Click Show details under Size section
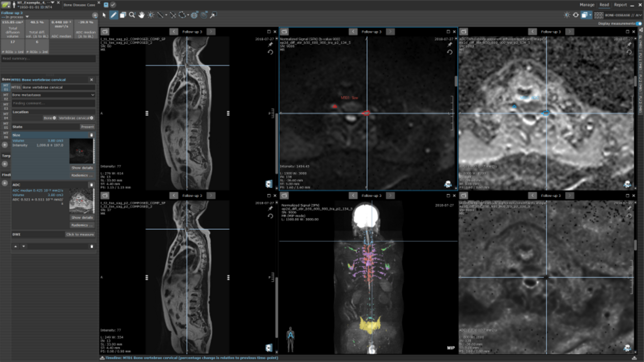Screen dimensions: 644x362 tap(82, 168)
